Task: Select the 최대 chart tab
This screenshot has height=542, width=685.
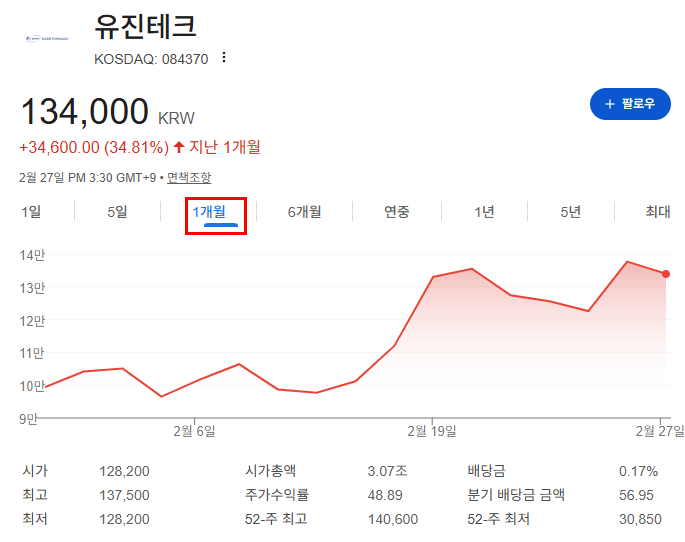Action: (x=658, y=212)
